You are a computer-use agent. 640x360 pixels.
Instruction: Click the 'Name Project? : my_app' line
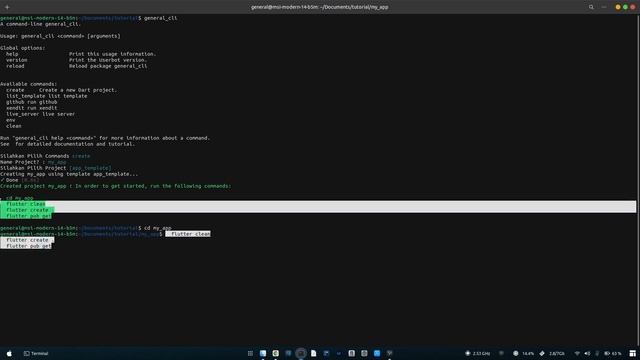pyautogui.click(x=33, y=162)
